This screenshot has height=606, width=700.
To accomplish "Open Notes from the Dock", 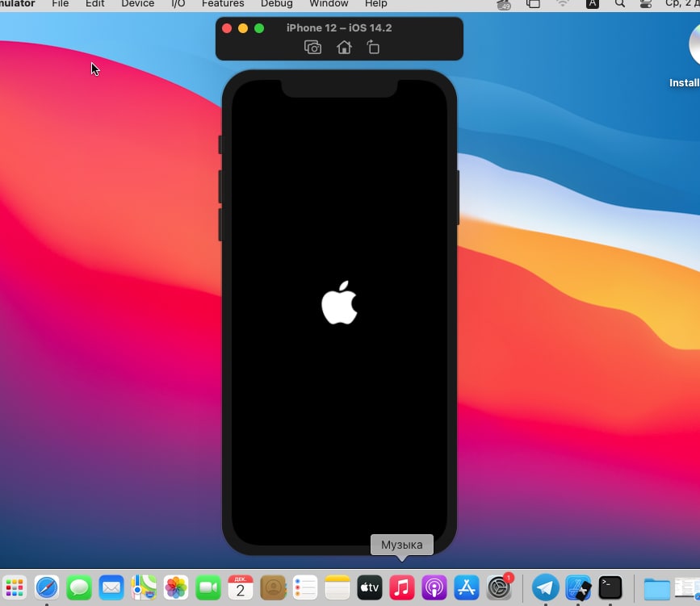I will pyautogui.click(x=337, y=587).
